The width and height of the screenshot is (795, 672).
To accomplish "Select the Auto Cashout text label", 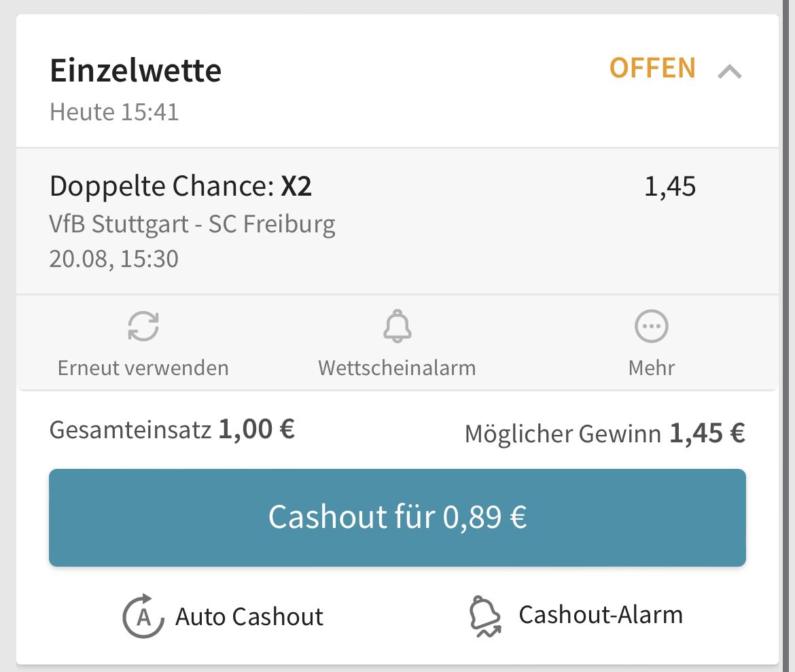I will point(249,617).
